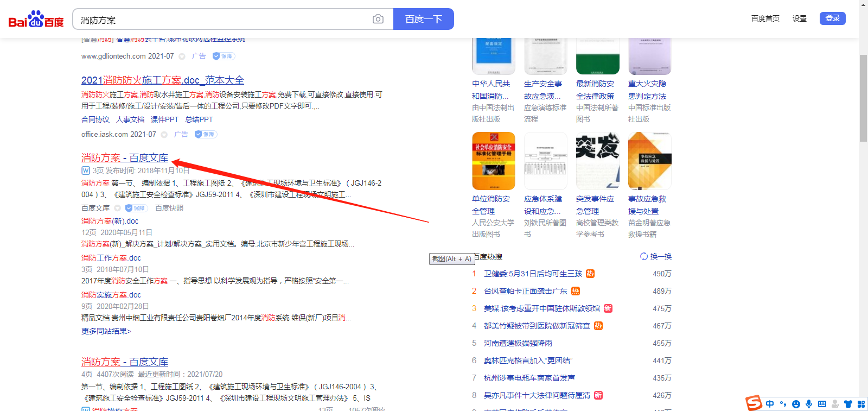Click the 保障 badge next to office.iask.com
868x411 pixels.
click(x=206, y=134)
